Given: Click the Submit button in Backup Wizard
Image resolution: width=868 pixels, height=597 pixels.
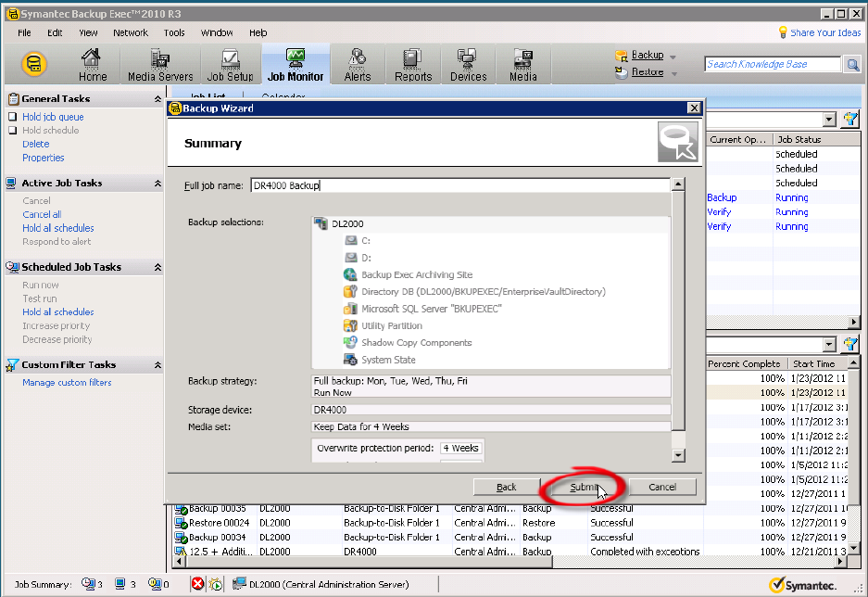Looking at the screenshot, I should tap(584, 487).
